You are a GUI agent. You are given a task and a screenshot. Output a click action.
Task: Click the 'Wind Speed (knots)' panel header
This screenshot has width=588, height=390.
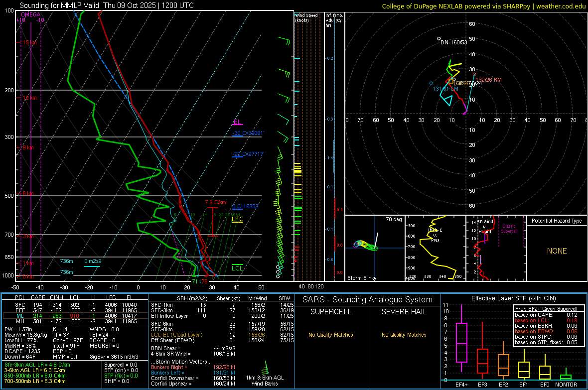[x=306, y=17]
